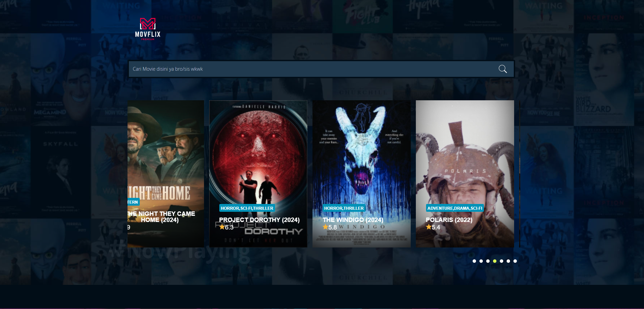Select the first carousel pagination dot
644x309 pixels.
(x=474, y=261)
